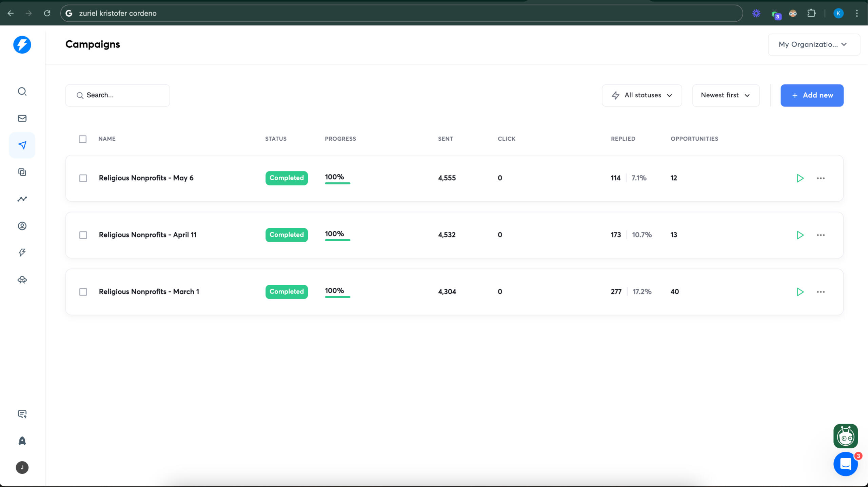Check the Religious Nonprofits - April 11 checkbox

coord(83,235)
